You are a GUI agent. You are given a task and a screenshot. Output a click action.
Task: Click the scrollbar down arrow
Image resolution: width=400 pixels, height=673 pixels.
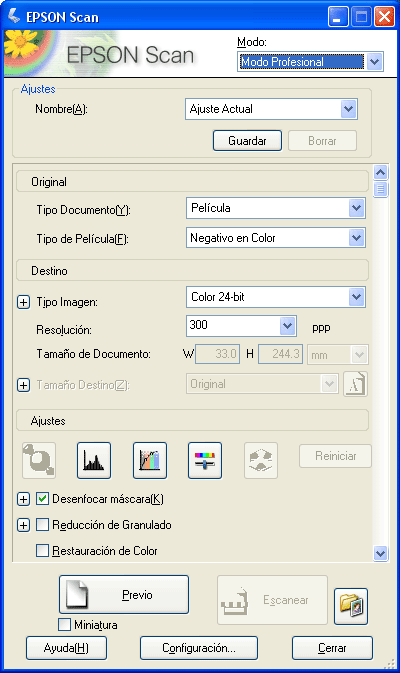pos(380,553)
